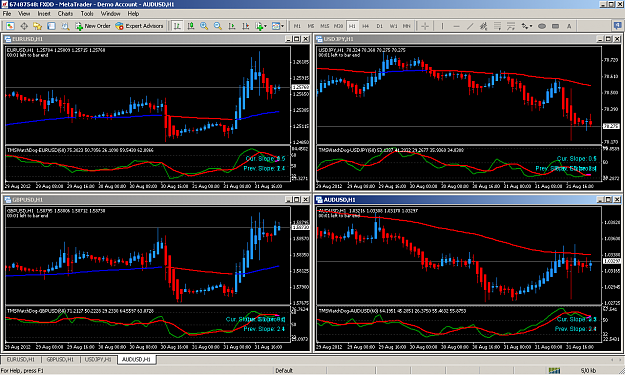Select the H1 timeframe button

(352, 26)
